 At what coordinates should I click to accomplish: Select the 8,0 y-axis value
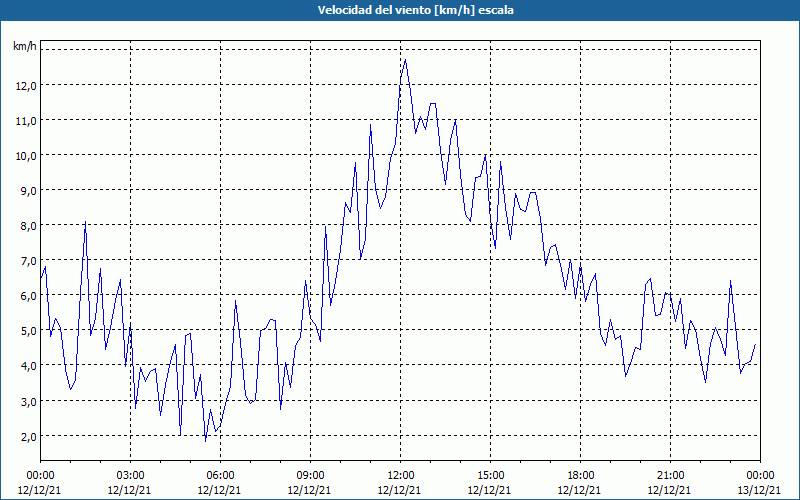(28, 226)
